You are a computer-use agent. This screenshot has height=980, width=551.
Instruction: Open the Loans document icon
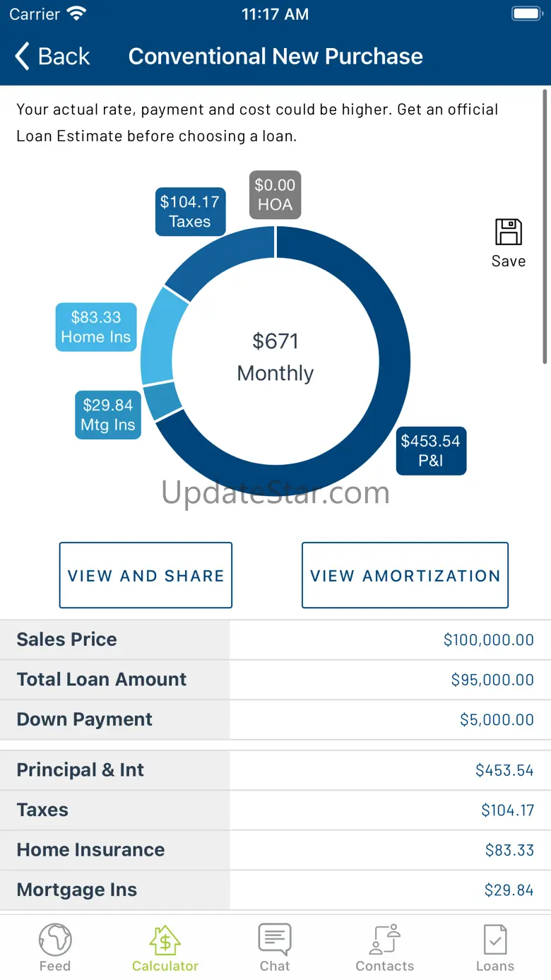494,940
